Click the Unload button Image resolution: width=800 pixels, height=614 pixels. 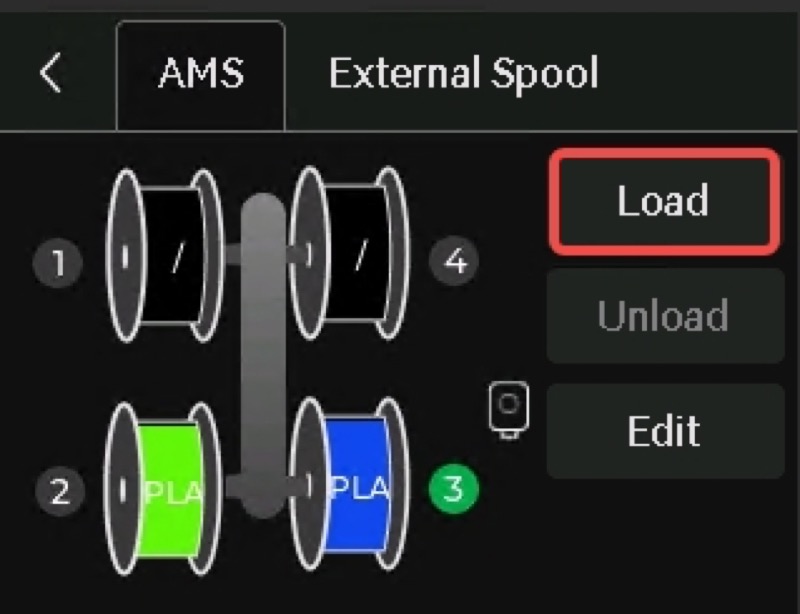665,316
